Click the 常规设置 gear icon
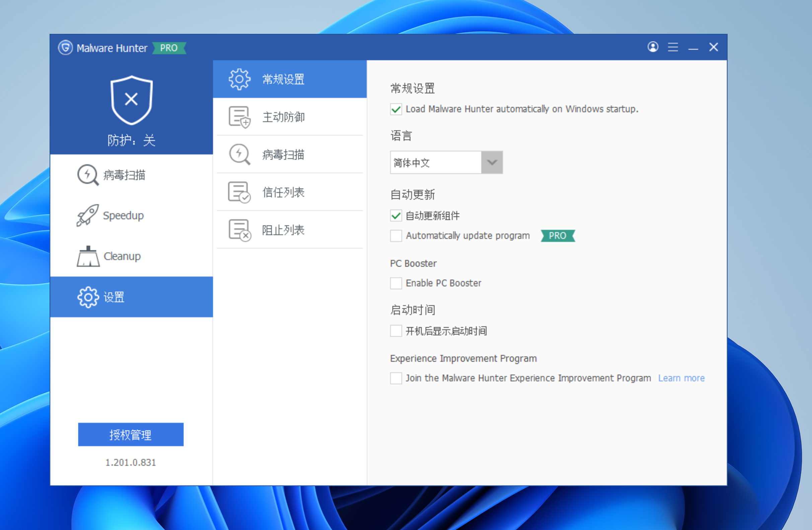 coord(239,79)
